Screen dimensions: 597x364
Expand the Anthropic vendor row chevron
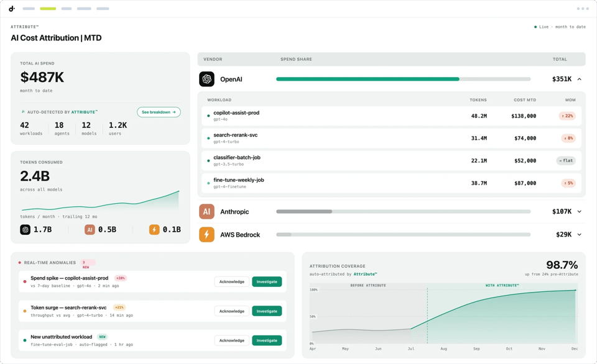point(580,211)
